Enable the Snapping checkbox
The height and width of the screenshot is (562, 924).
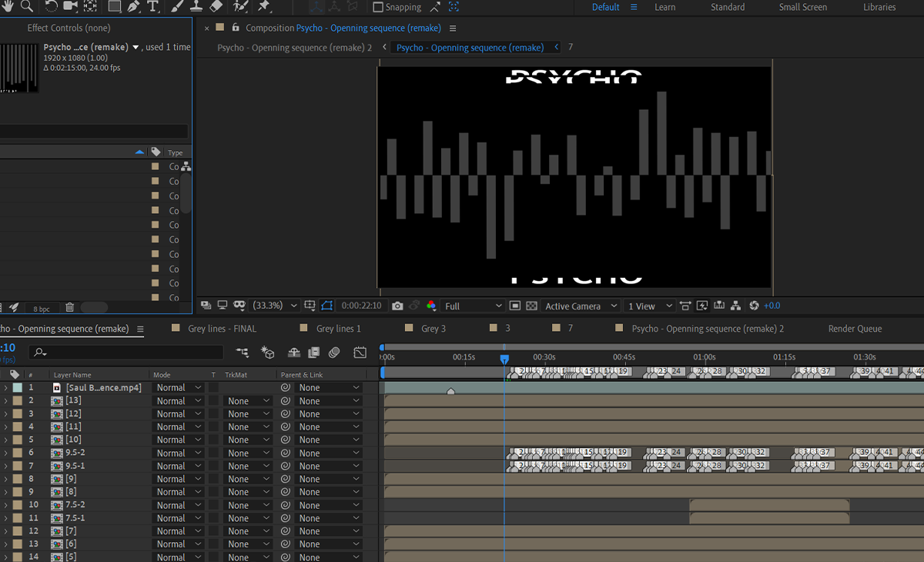pyautogui.click(x=378, y=7)
